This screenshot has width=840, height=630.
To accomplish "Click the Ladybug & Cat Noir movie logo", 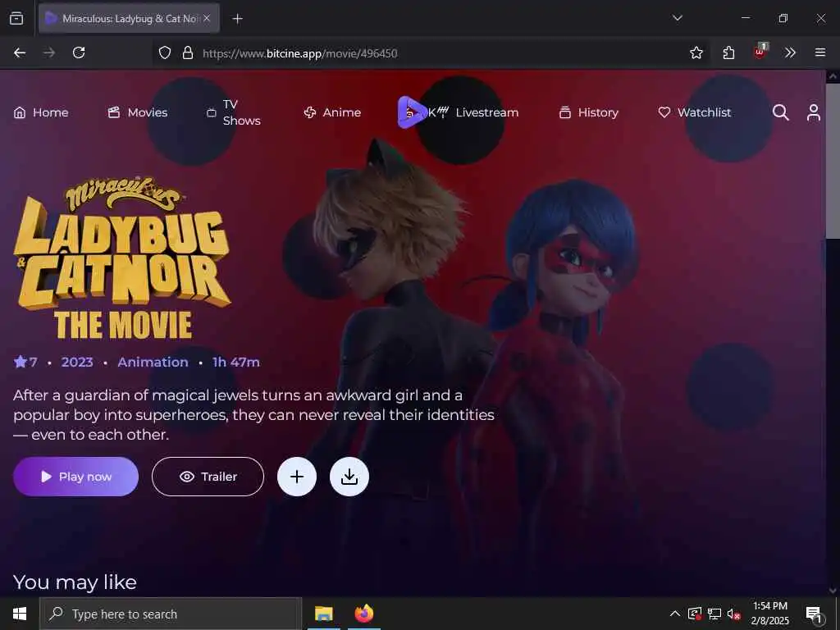I will (x=122, y=258).
